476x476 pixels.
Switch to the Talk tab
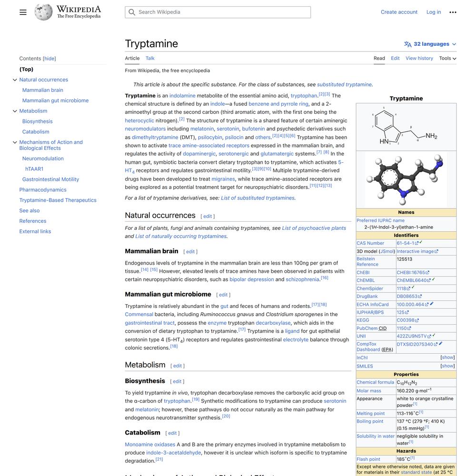(150, 58)
